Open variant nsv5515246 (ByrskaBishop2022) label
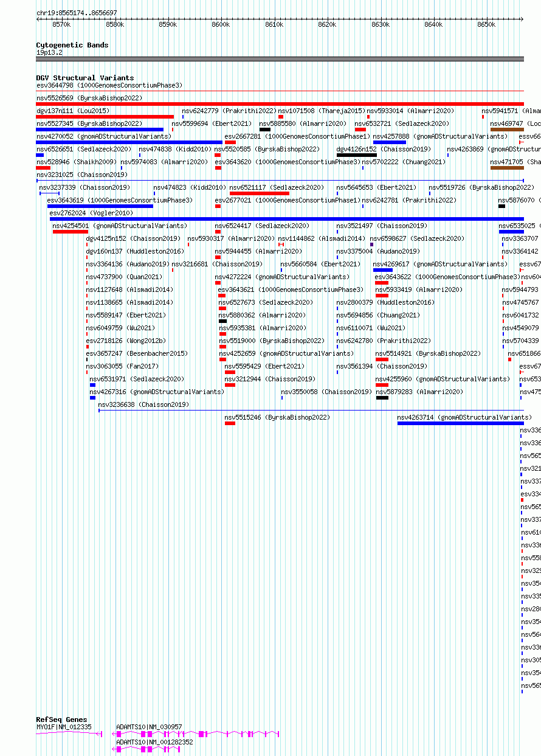 pyautogui.click(x=278, y=418)
